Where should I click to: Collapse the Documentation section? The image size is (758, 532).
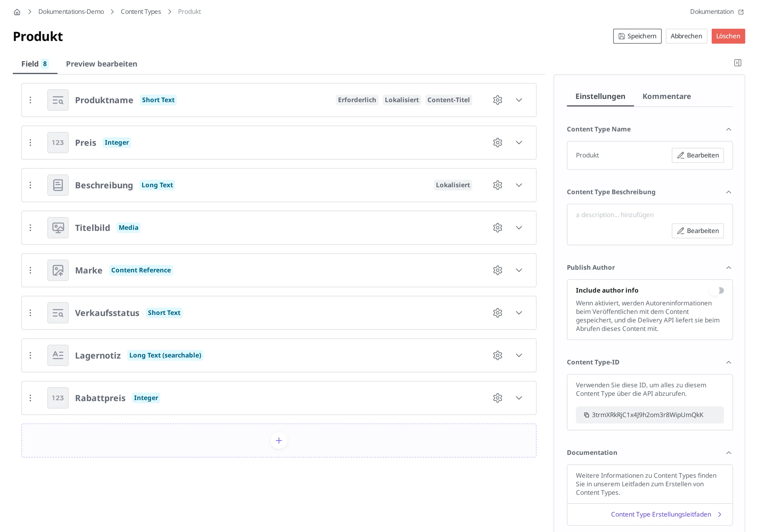(x=729, y=453)
